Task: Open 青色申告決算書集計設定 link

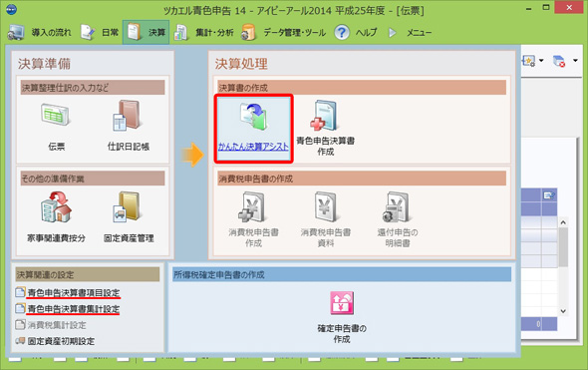Action: coord(74,309)
